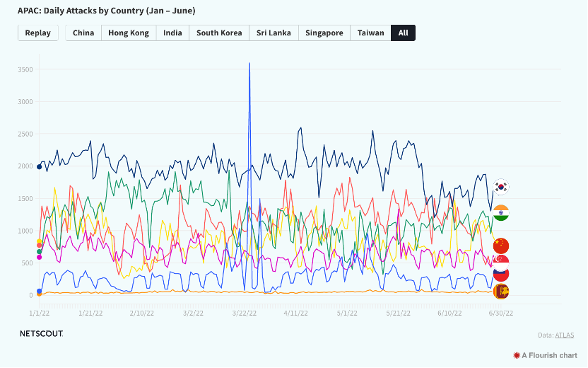Viewport: 588px width, 368px height.
Task: Click the Singapore flag icon
Action: click(x=501, y=261)
